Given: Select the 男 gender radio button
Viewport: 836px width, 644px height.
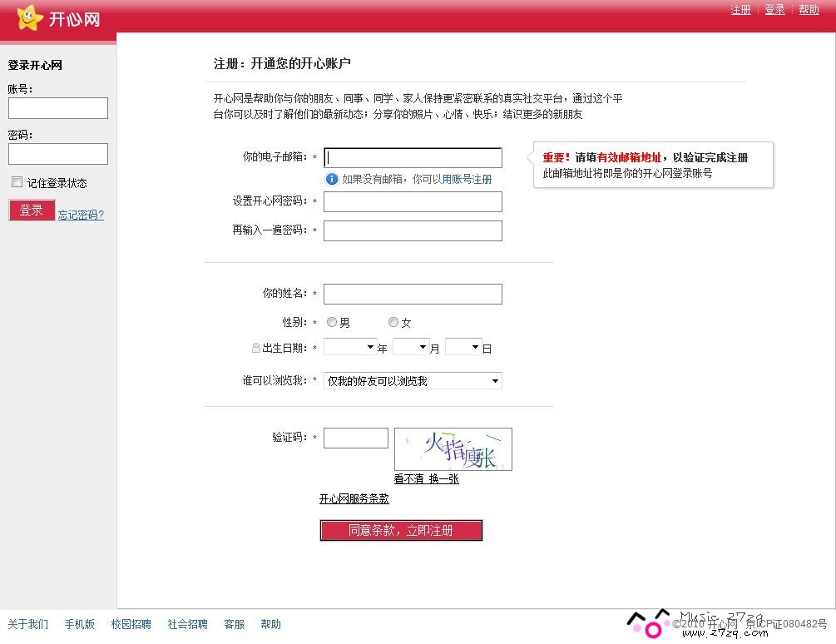Looking at the screenshot, I should (x=332, y=322).
